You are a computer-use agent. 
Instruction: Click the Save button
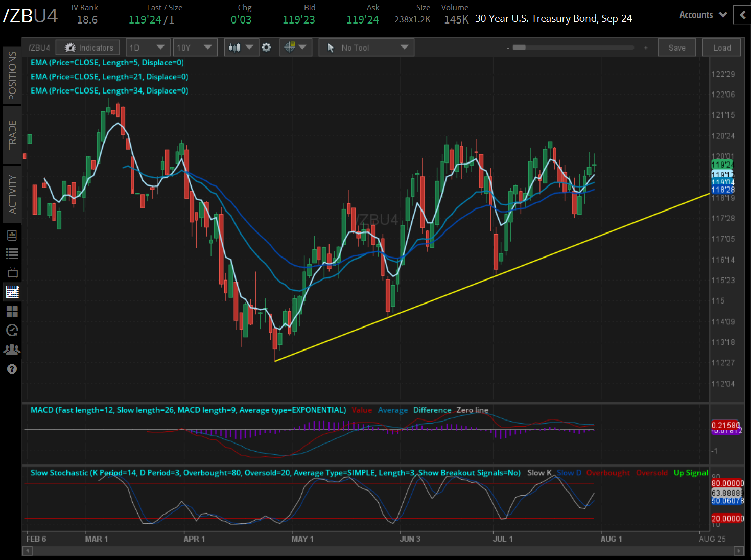click(x=676, y=47)
